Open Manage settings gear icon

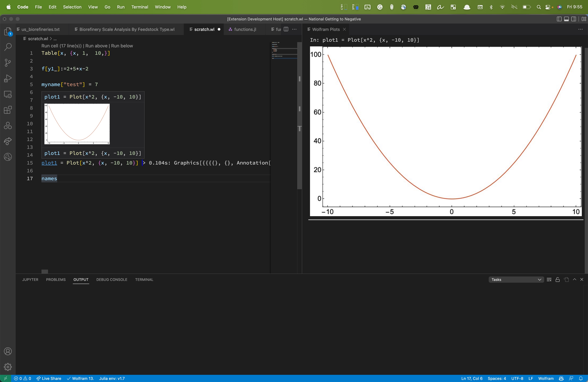tap(8, 367)
